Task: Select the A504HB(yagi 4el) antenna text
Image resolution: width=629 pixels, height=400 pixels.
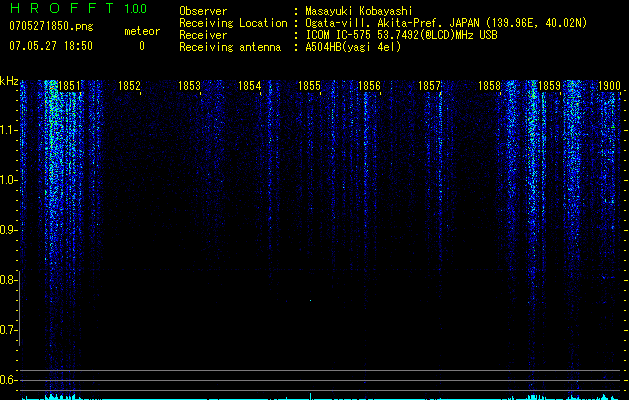Action: tap(353, 47)
